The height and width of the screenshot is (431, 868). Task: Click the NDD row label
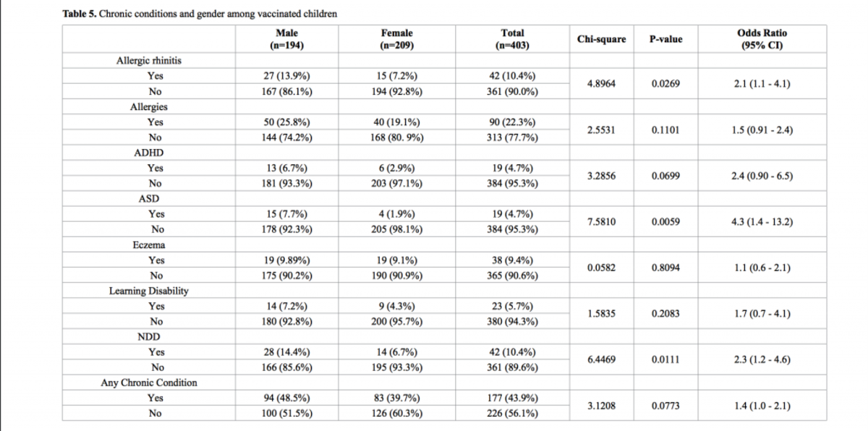[x=149, y=336]
